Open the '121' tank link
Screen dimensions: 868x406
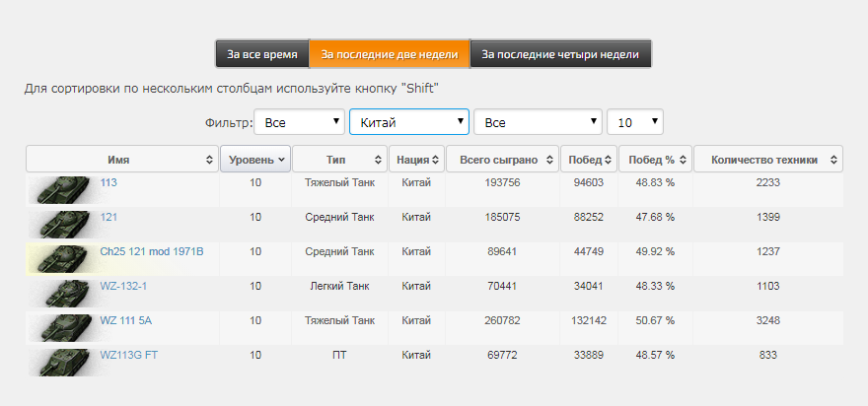[108, 218]
